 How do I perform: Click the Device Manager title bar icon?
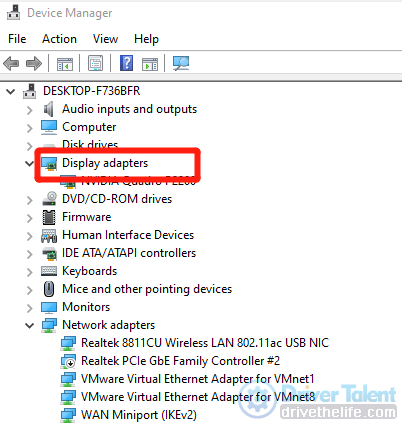(14, 13)
